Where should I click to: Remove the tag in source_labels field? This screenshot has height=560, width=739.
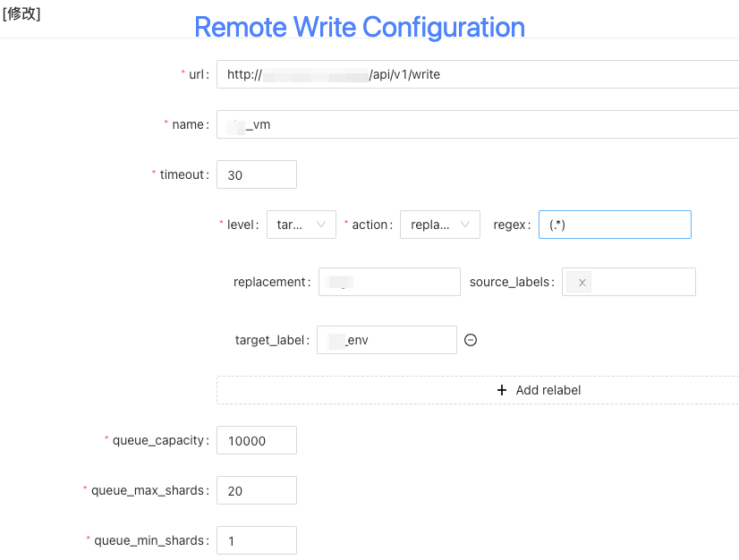pyautogui.click(x=582, y=283)
